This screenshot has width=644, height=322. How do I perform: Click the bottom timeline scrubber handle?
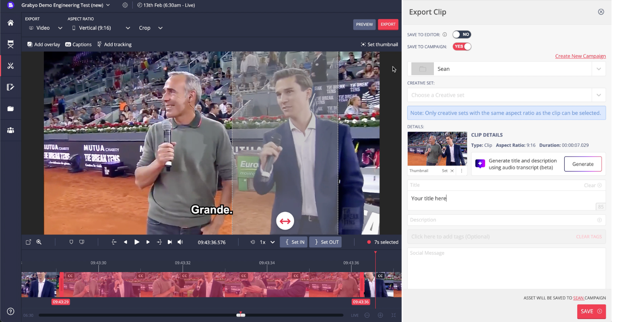pyautogui.click(x=241, y=315)
